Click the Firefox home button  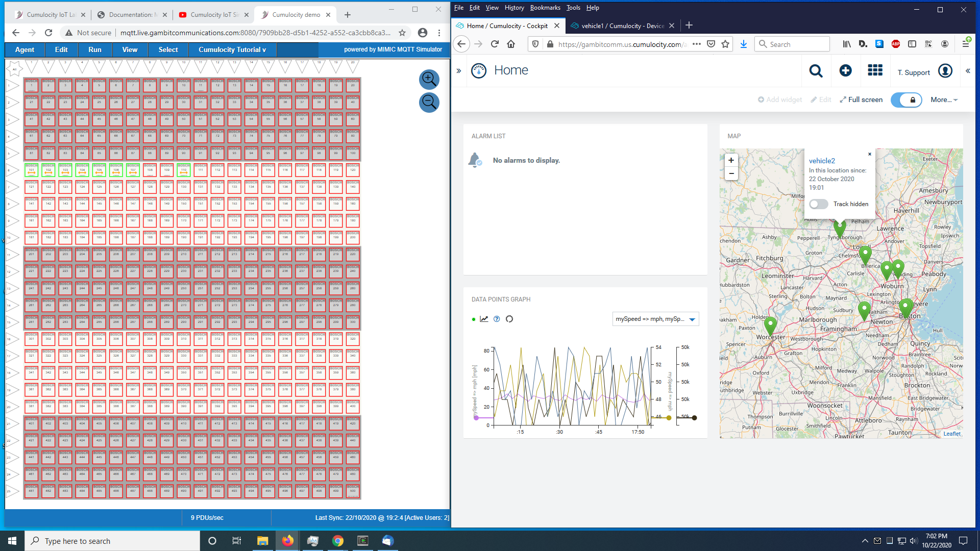[x=511, y=44]
